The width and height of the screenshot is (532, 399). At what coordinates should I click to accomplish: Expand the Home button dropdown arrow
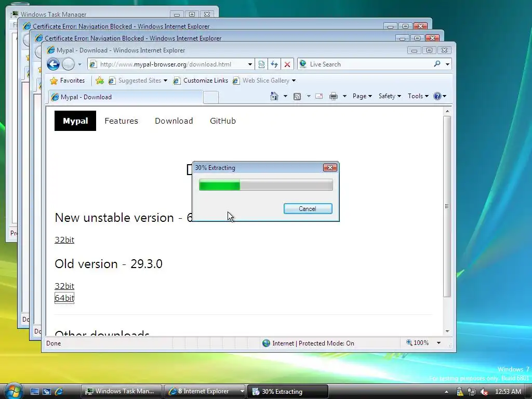click(x=285, y=96)
